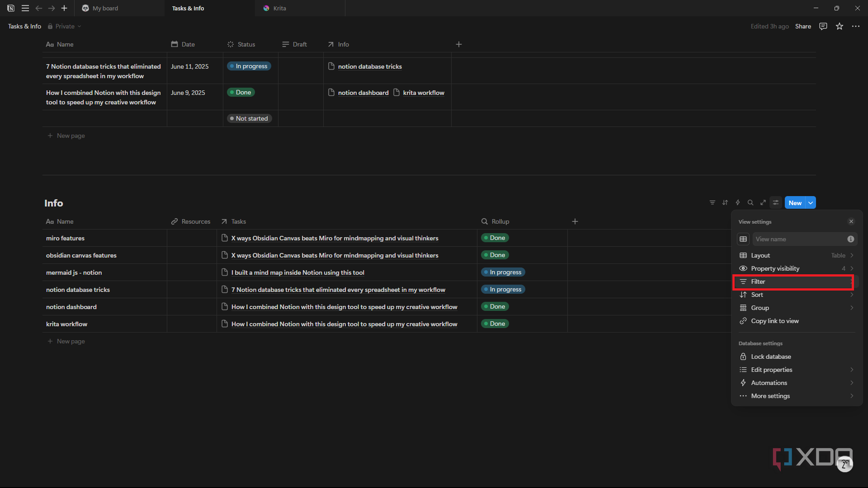Open the Layout option set to Table
The height and width of the screenshot is (488, 868).
(x=797, y=255)
